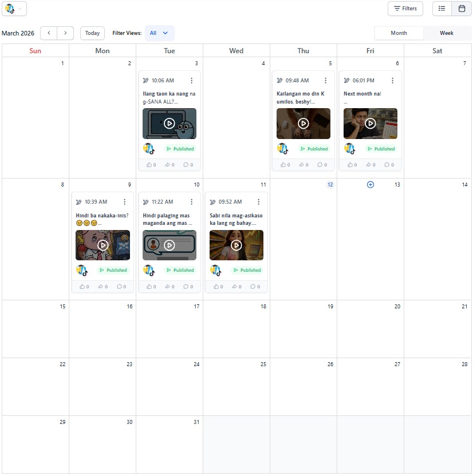Switch to list view icon
The image size is (473, 476).
click(442, 9)
